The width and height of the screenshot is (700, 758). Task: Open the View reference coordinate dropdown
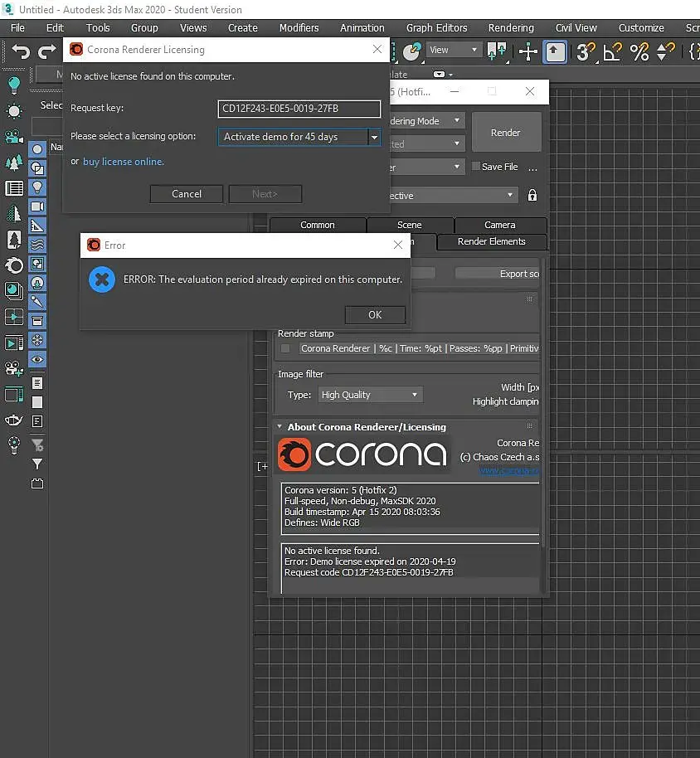tap(454, 51)
